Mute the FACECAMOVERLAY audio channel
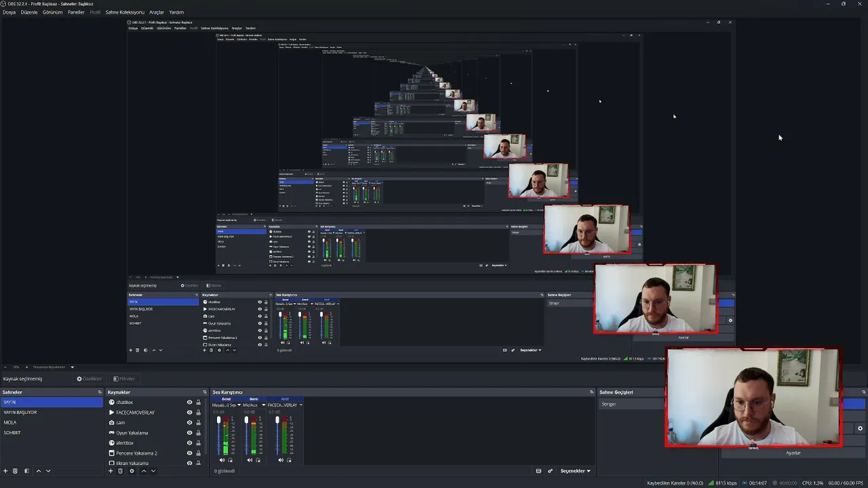The height and width of the screenshot is (488, 868). point(281,460)
